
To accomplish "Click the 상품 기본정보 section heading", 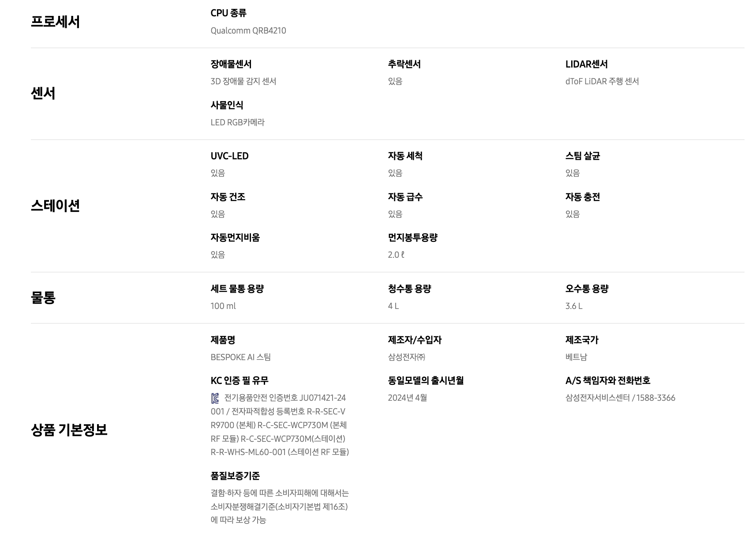I will (x=69, y=429).
